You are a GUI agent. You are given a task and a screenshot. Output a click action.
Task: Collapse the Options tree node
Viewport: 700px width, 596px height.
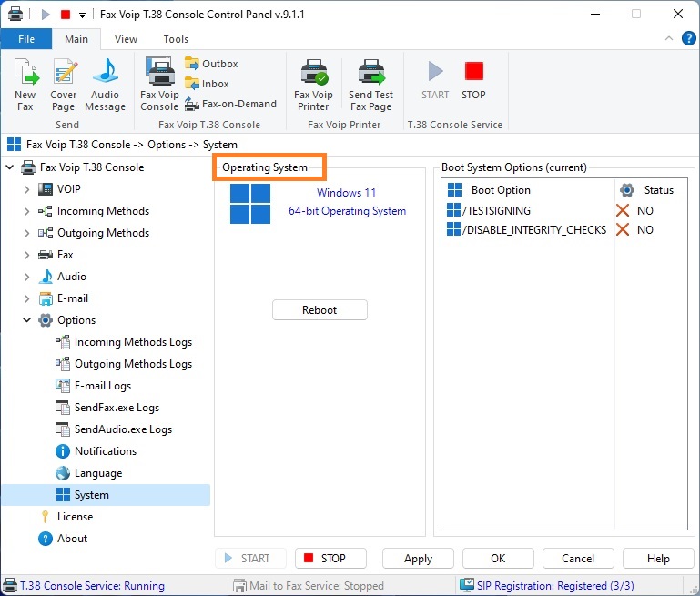(x=26, y=320)
